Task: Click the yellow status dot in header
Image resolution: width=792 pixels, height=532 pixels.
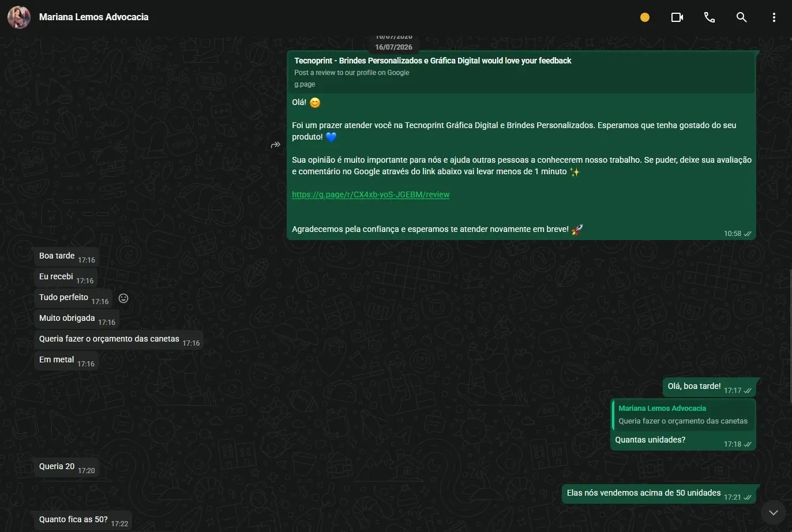Action: 645,17
